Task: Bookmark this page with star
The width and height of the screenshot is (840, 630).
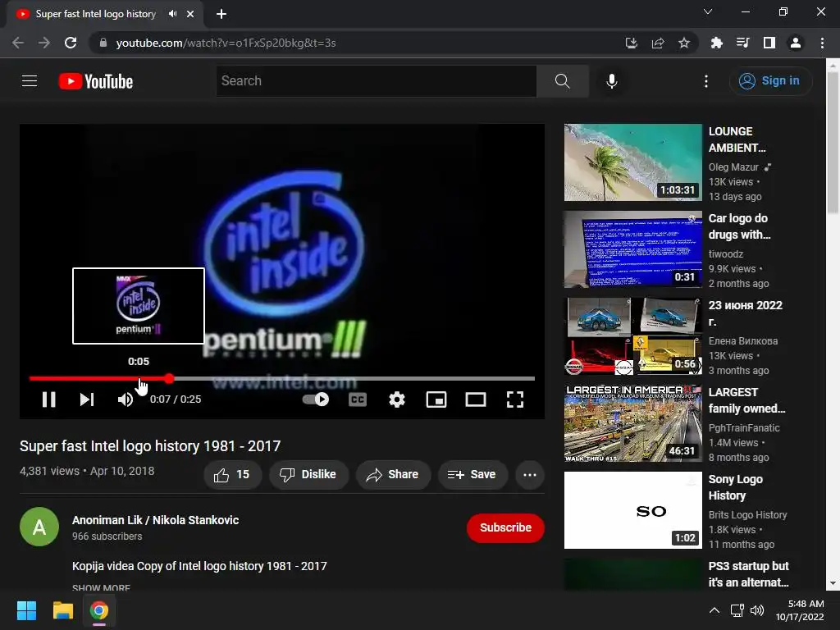Action: coord(684,43)
